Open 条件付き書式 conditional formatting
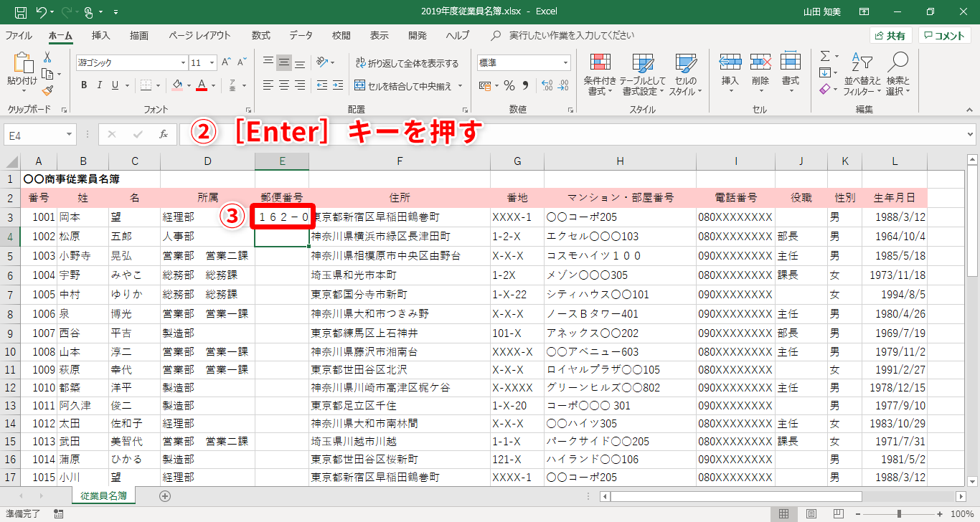 point(600,75)
